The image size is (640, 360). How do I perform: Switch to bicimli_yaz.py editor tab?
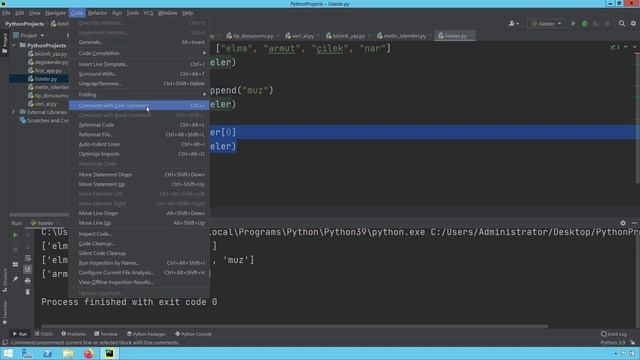(348, 36)
